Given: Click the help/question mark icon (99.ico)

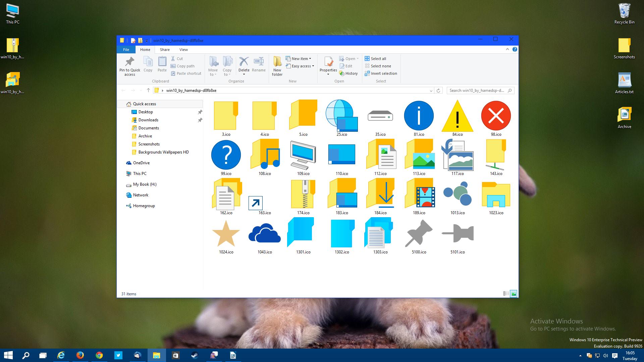Looking at the screenshot, I should (226, 155).
